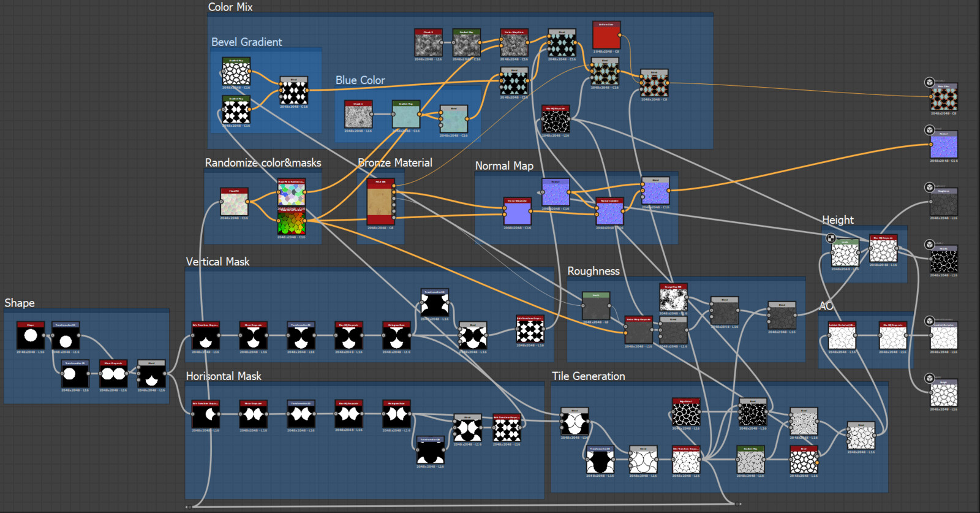
Task: Click output cube icon above Ambient Occlusion output node
Action: click(929, 321)
